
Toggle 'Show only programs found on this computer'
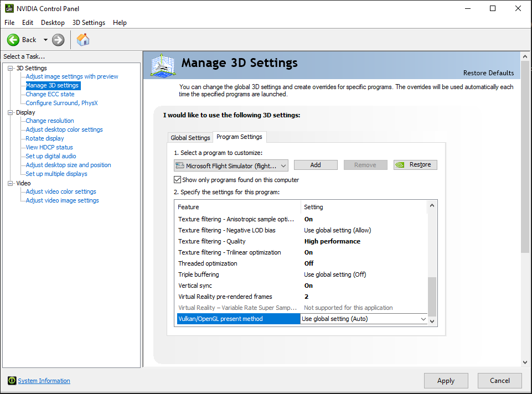click(x=178, y=180)
